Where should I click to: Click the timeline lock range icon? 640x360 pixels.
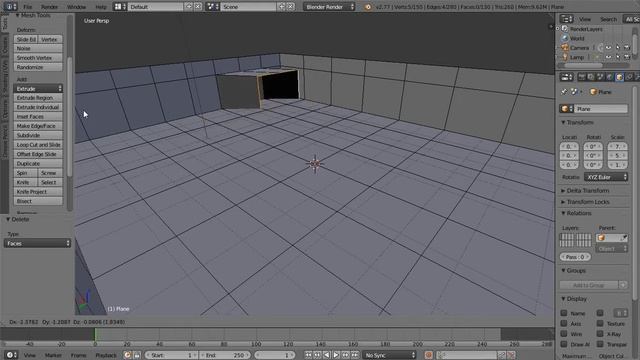click(x=137, y=355)
